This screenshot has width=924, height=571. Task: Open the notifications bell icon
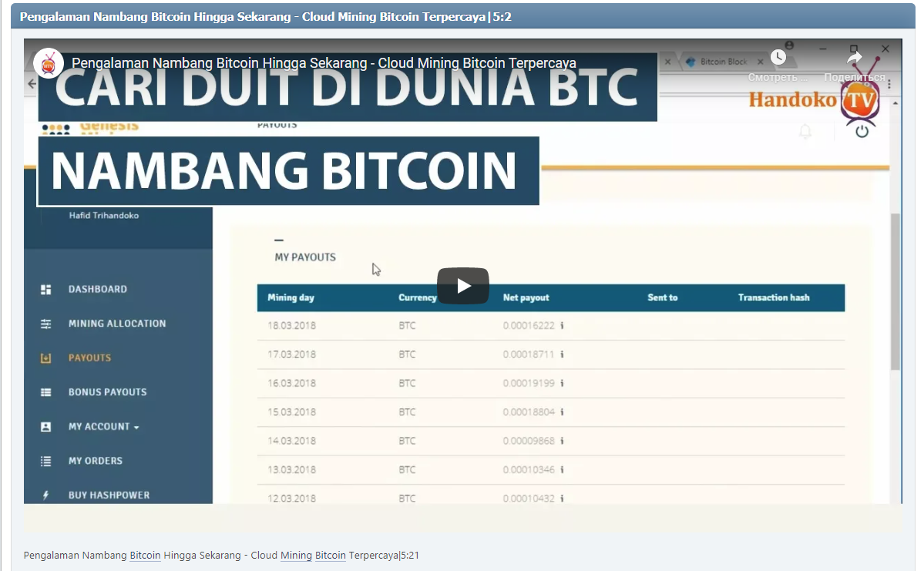pos(805,131)
